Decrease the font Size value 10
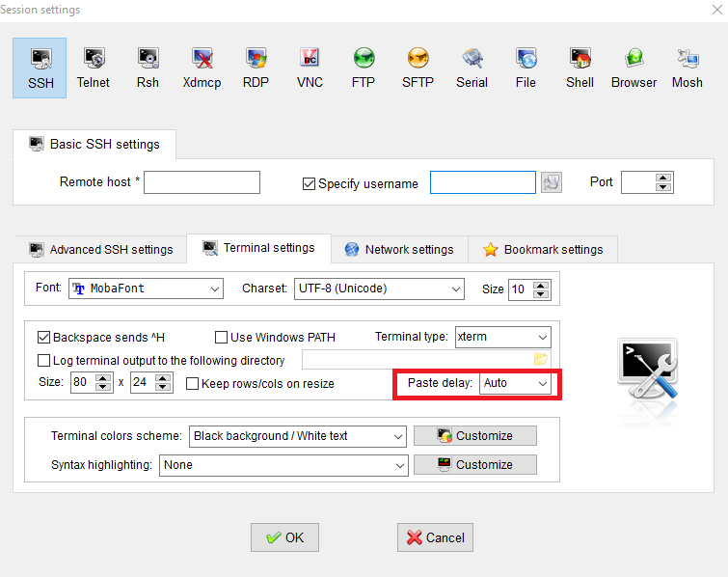The height and width of the screenshot is (577, 728). [x=541, y=294]
